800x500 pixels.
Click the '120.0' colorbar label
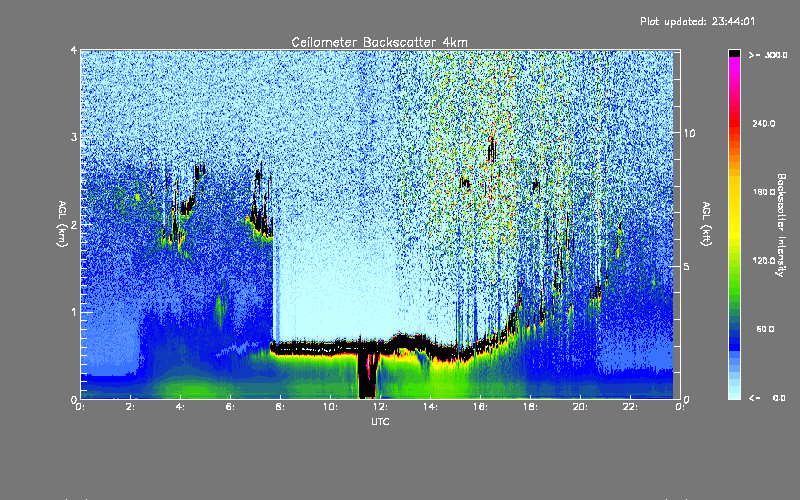764,261
